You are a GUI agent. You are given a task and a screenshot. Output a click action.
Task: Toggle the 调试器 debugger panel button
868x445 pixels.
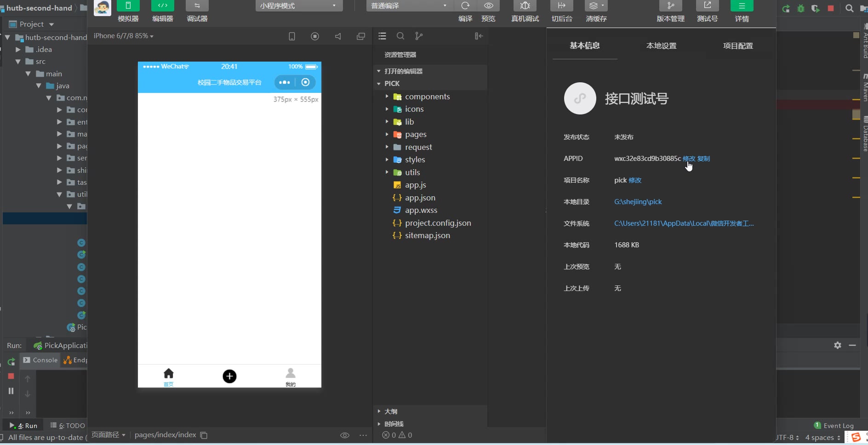point(197,6)
